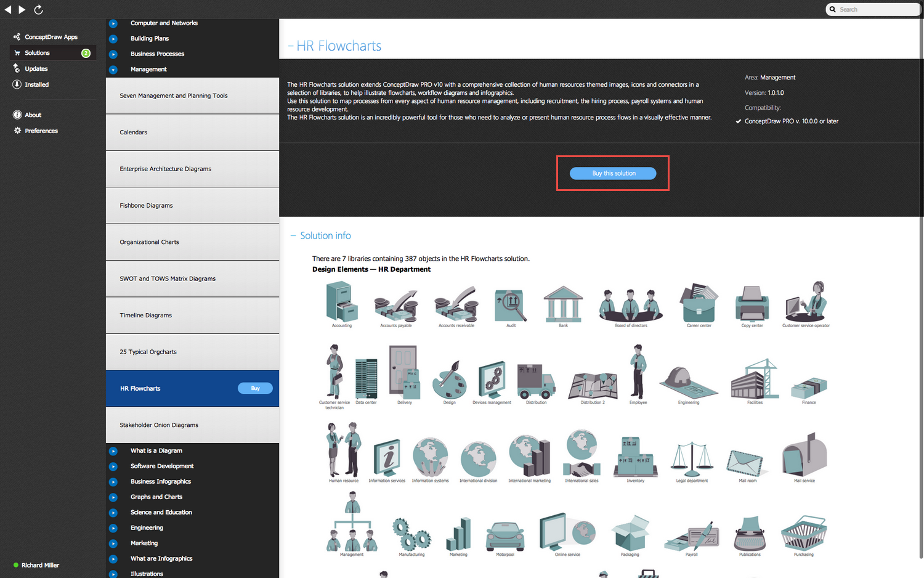924x578 pixels.
Task: Click the Updates icon
Action: 17,68
